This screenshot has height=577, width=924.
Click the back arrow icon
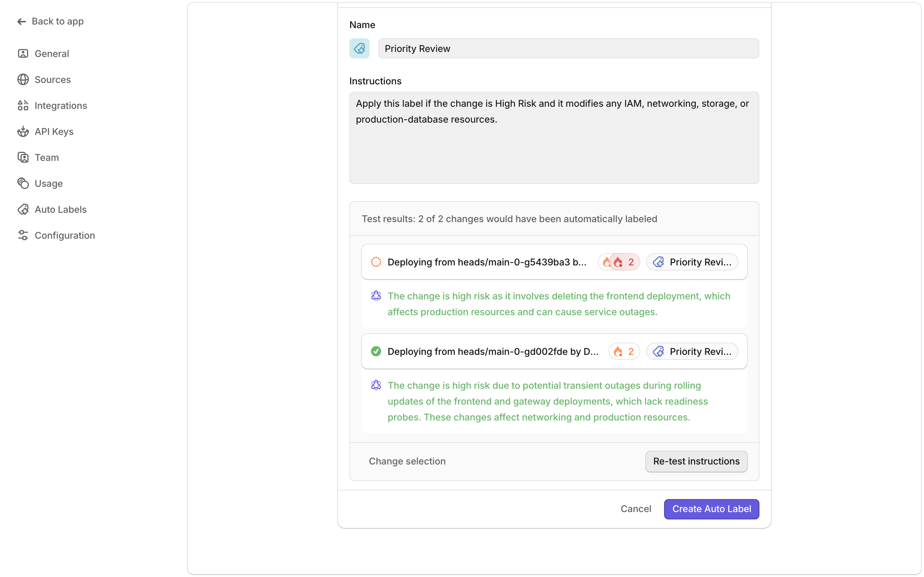[21, 21]
